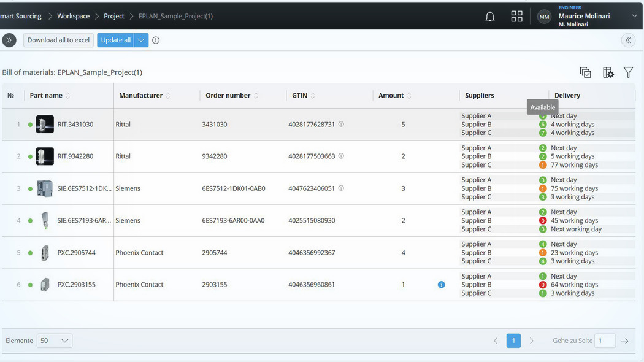Open the SIE.6ES7512-1DK part thumbnail
Image resolution: width=644 pixels, height=362 pixels.
[x=45, y=188]
